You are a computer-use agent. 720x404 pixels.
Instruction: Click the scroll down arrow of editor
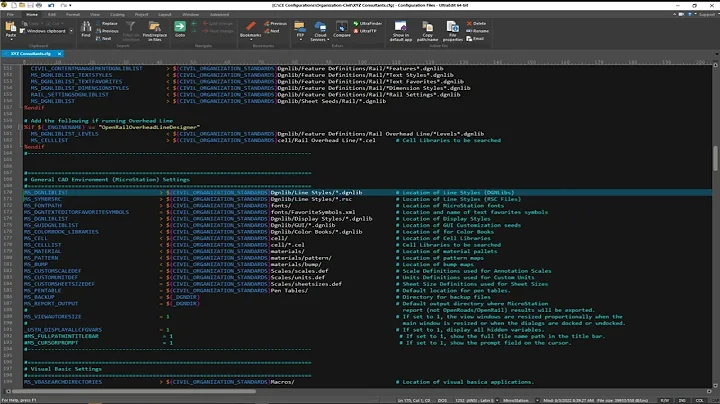pyautogui.click(x=715, y=386)
